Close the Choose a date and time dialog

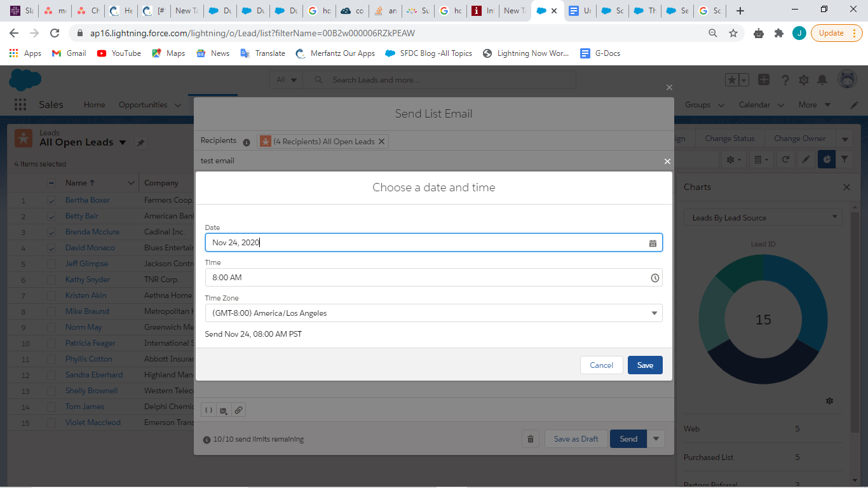(x=667, y=161)
